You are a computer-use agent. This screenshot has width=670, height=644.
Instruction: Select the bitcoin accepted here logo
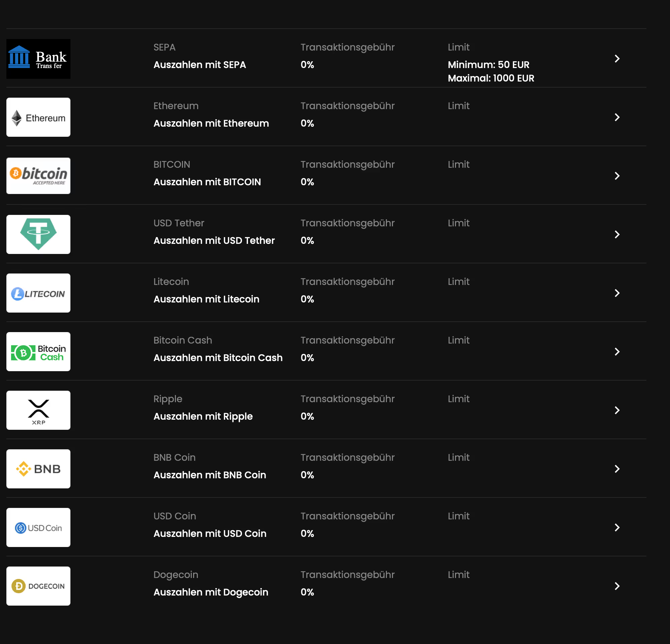[x=38, y=175]
